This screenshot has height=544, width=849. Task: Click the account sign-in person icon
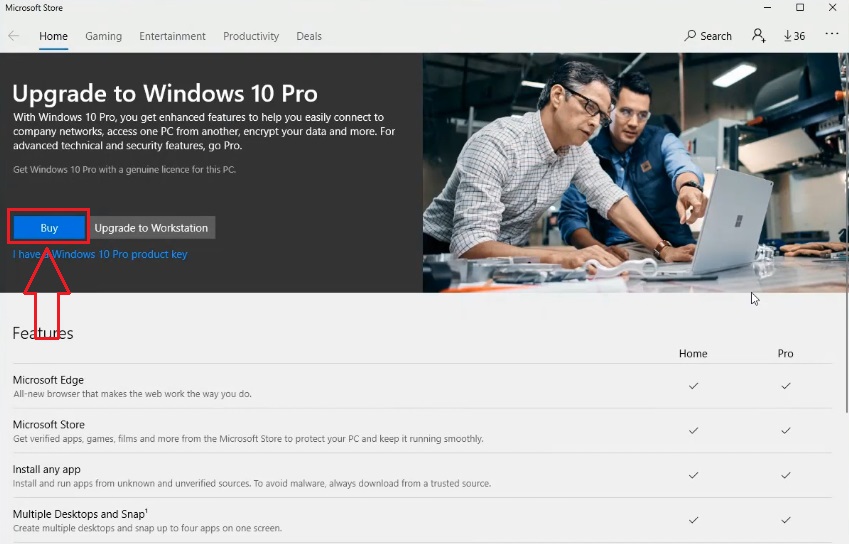coord(759,36)
